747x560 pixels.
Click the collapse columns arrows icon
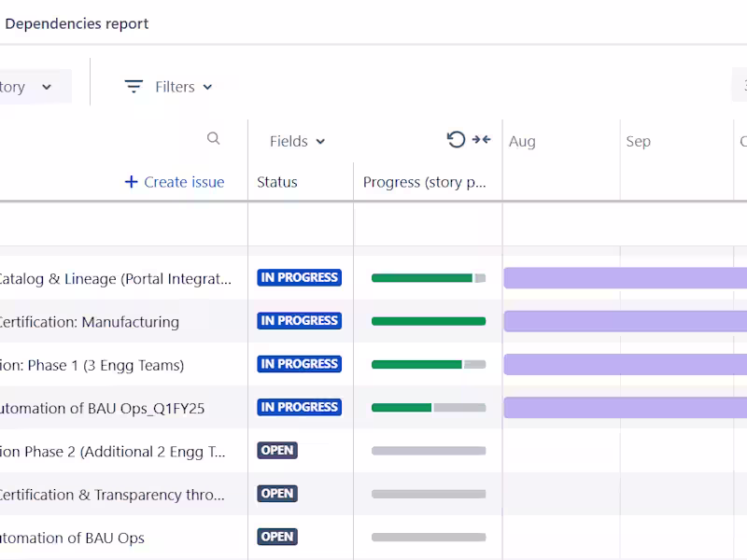click(481, 140)
